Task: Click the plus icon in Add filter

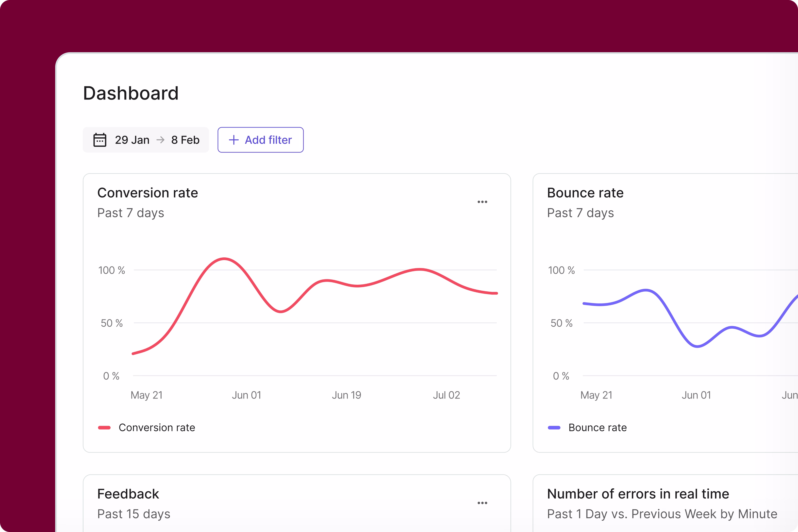Action: click(x=234, y=140)
